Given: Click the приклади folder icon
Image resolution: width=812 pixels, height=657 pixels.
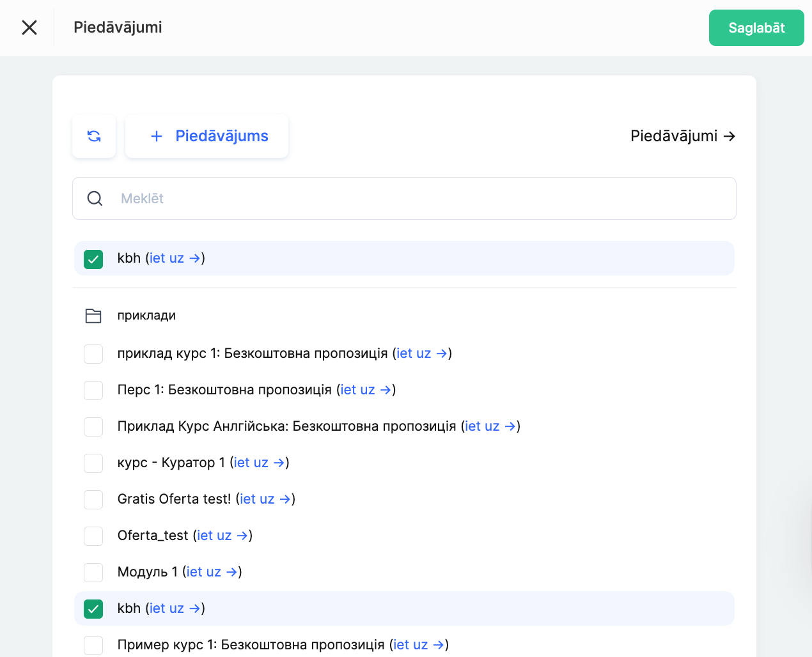Looking at the screenshot, I should (93, 316).
